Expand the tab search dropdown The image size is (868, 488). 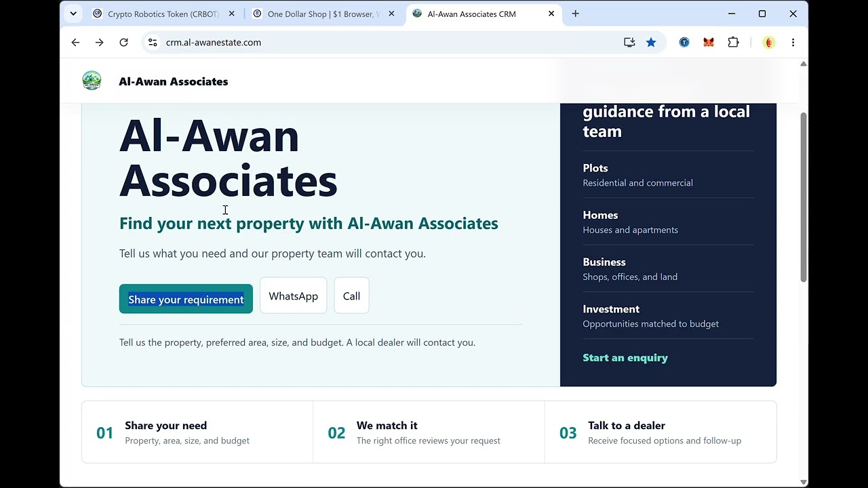tap(73, 14)
